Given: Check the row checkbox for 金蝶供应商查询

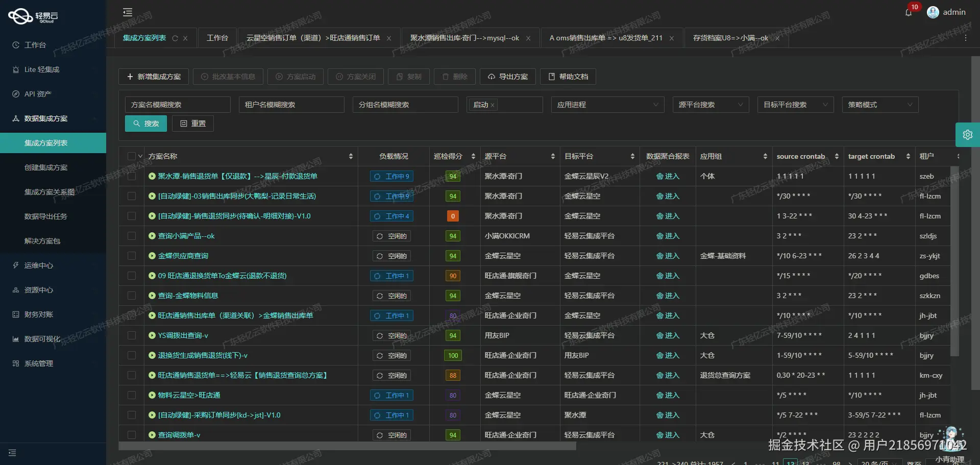Looking at the screenshot, I should point(132,256).
